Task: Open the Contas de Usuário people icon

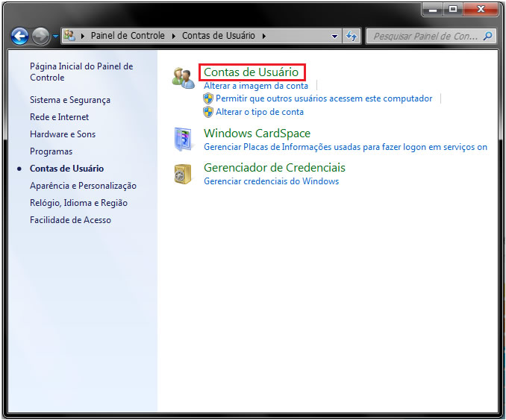Action: pyautogui.click(x=183, y=77)
